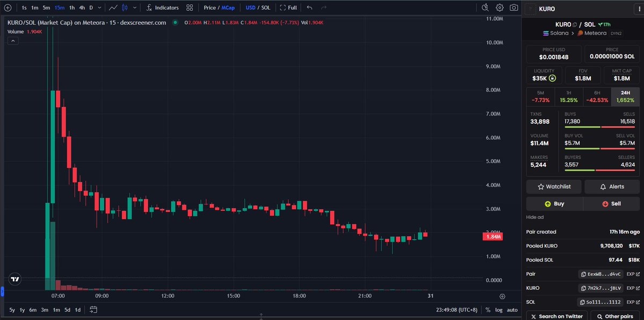Click the green Buy button
Image resolution: width=644 pixels, height=320 pixels.
point(554,204)
